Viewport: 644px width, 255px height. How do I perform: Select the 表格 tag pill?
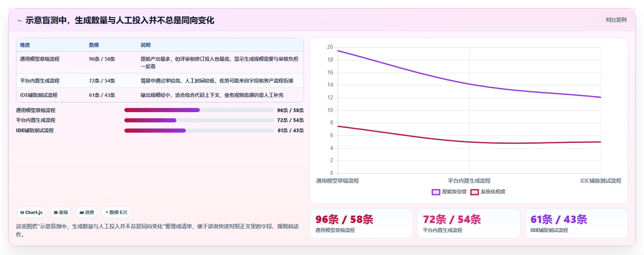tap(61, 212)
